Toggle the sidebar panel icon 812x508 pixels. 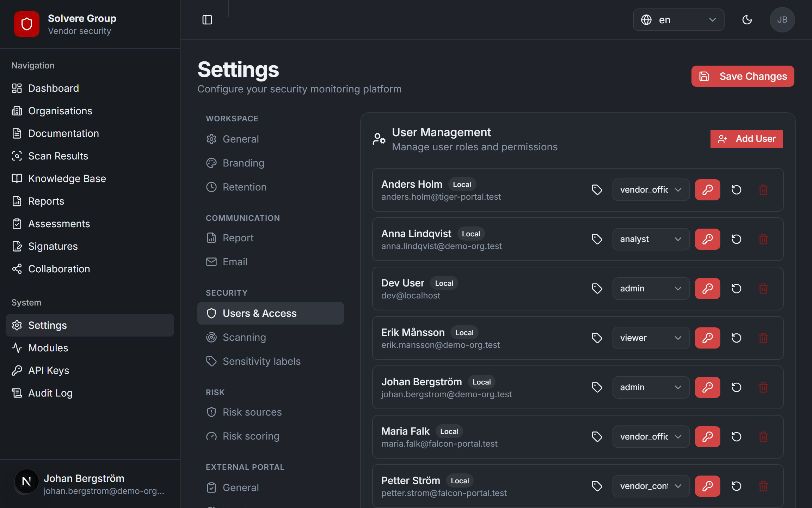tap(207, 20)
